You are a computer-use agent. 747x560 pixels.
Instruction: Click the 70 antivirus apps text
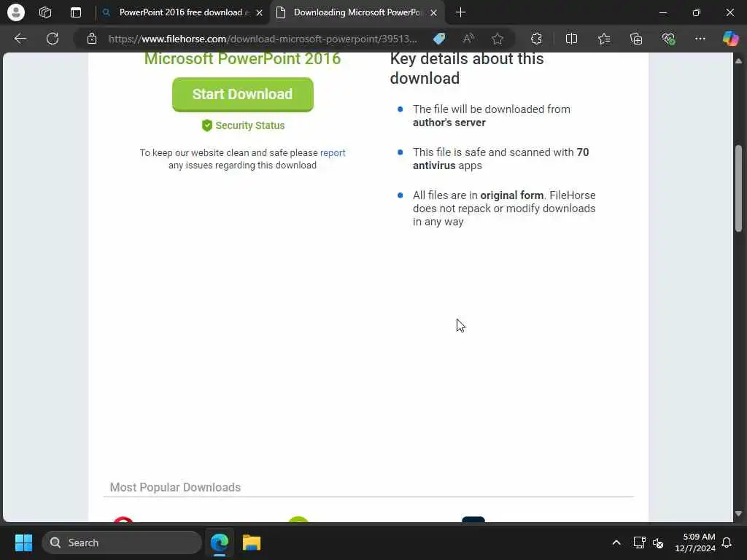(500, 158)
